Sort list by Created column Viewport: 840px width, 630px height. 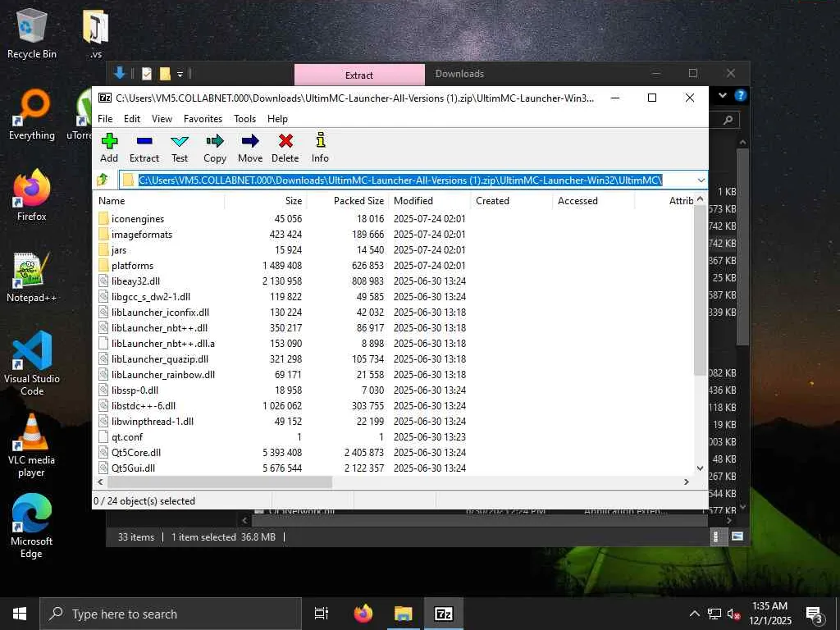(x=511, y=201)
